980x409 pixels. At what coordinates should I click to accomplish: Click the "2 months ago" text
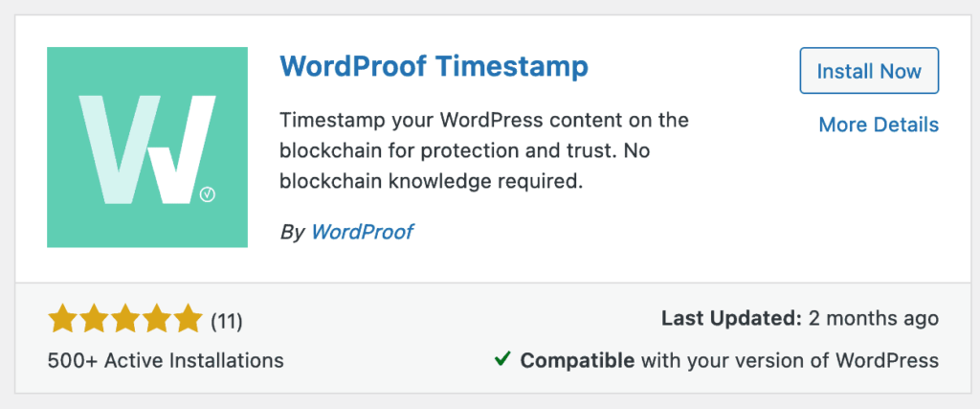(x=874, y=318)
